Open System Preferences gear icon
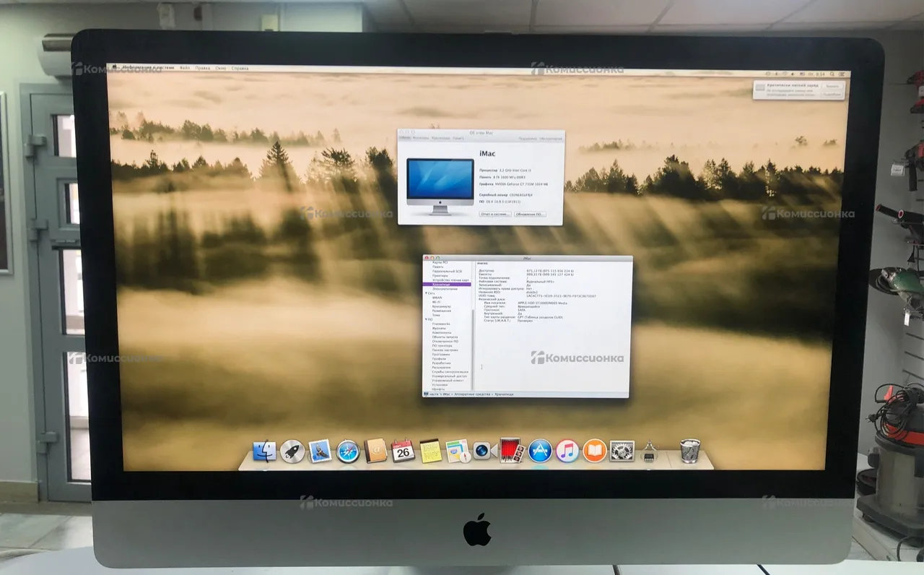The height and width of the screenshot is (575, 924). click(x=622, y=451)
